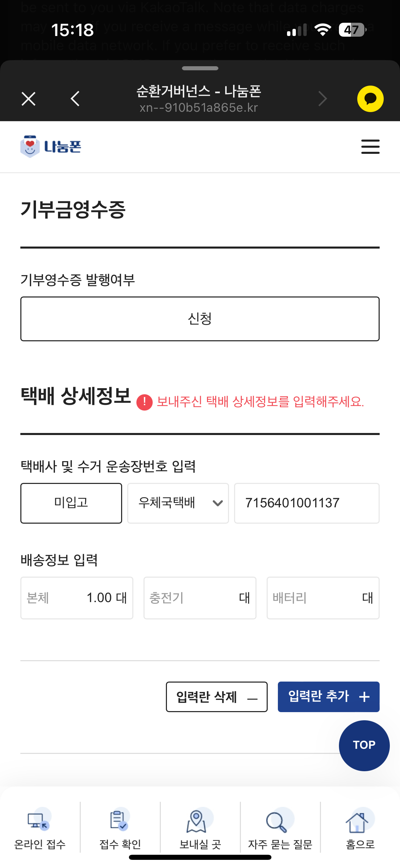Viewport: 400px width, 868px height.
Task: Go back using the left chevron
Action: (75, 99)
